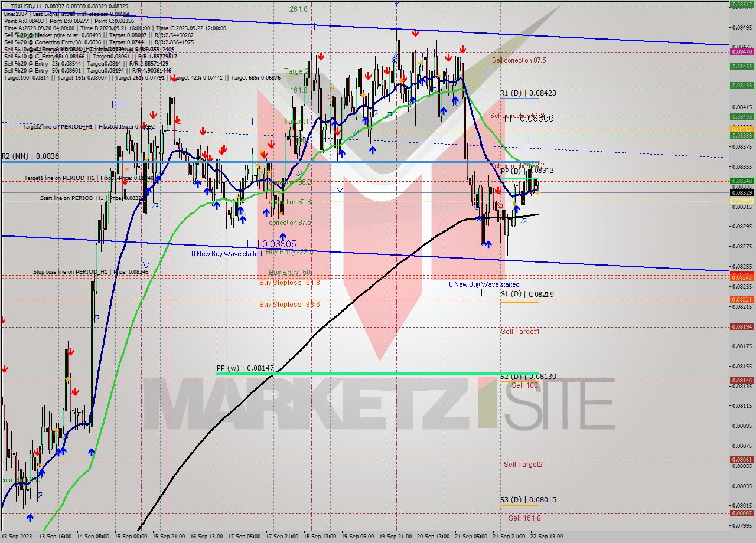
Task: Click the 'Stop Loss line on PERIOD_H1' label
Action: click(91, 272)
